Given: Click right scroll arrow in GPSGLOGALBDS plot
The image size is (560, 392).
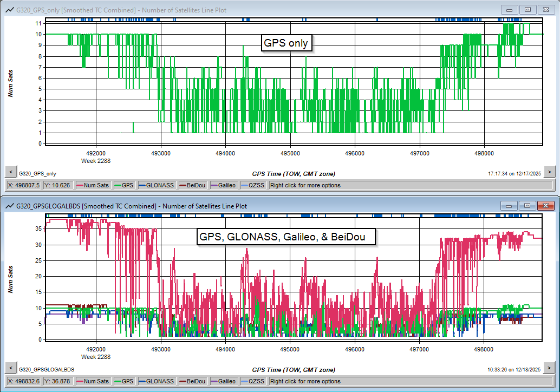Looking at the screenshot, I should point(549,368).
